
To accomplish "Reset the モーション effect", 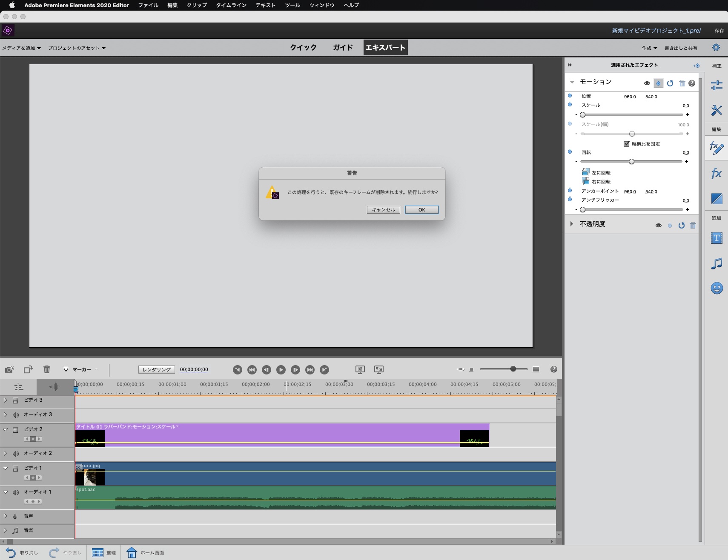I will [670, 83].
